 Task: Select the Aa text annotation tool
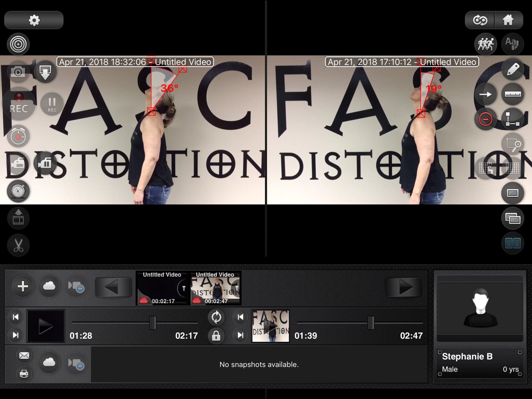point(512,44)
